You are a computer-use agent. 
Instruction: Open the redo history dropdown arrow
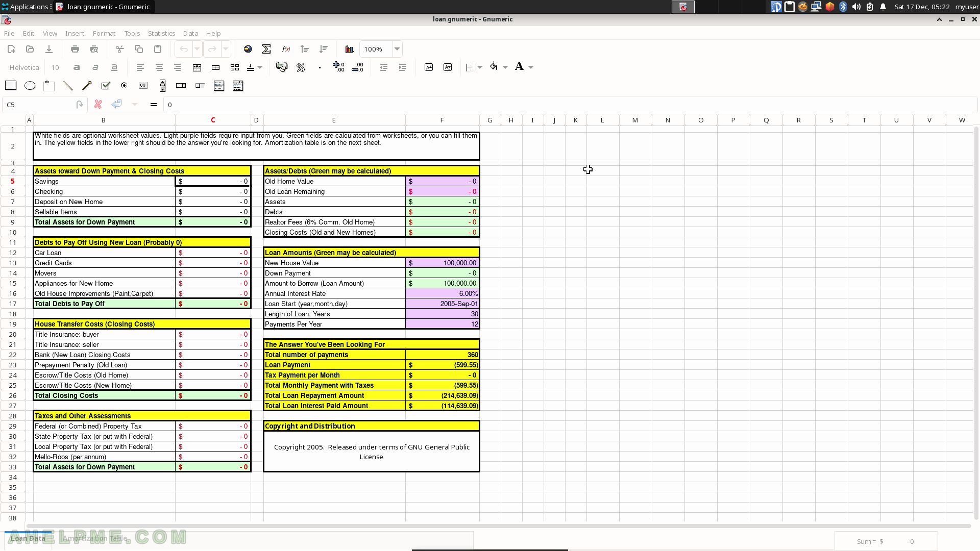226,49
